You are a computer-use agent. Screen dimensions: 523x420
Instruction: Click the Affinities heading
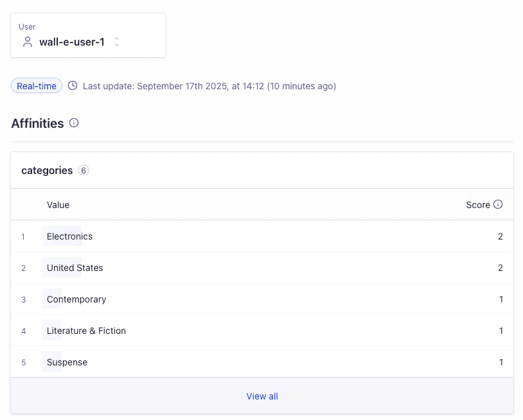[x=36, y=123]
